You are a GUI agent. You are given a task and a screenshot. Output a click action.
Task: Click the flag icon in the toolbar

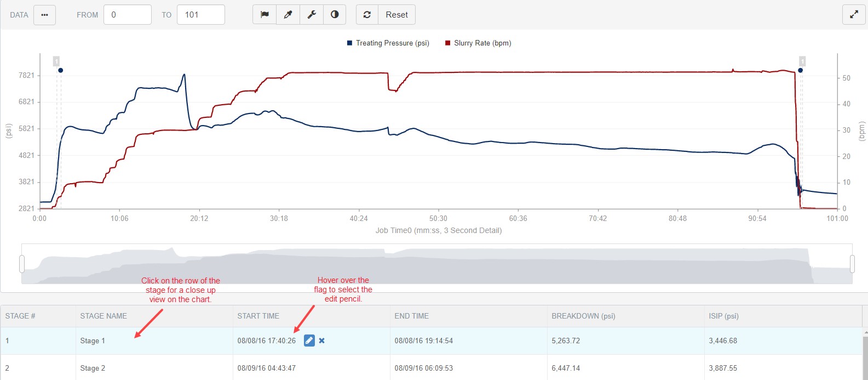(265, 15)
